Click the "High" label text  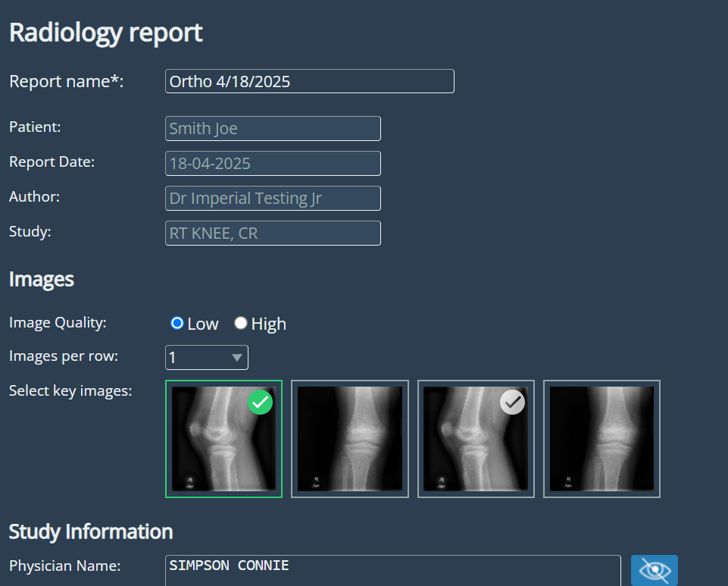click(269, 324)
